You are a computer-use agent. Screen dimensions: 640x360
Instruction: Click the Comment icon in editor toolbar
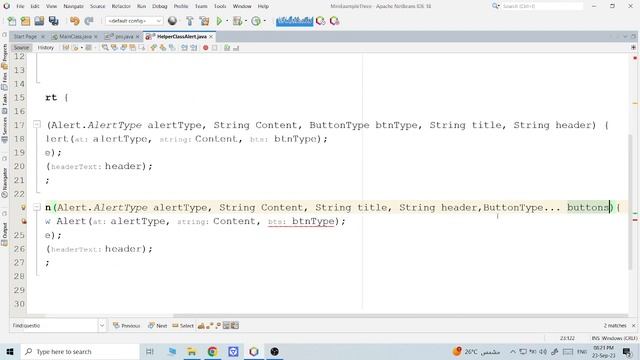click(x=227, y=48)
